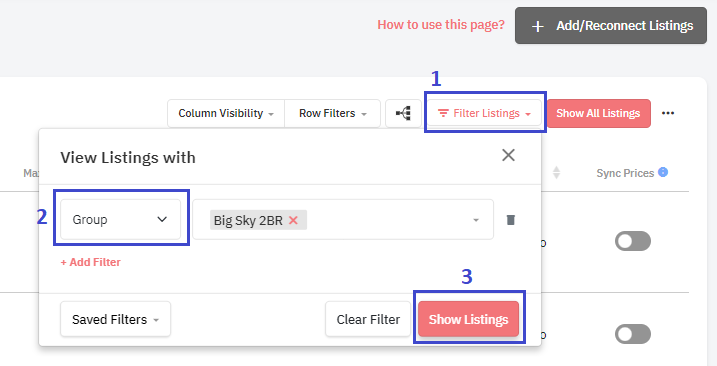This screenshot has width=717, height=366.
Task: Delete the Group filter with trash icon
Action: 511,220
